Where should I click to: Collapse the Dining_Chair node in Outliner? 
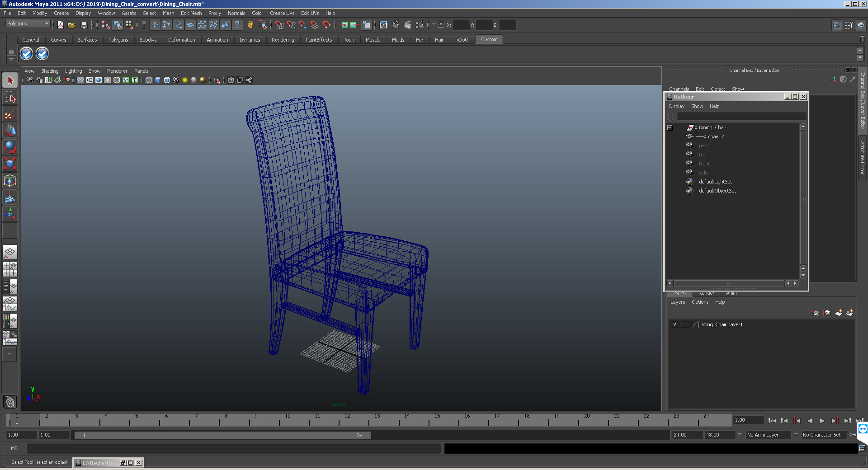tap(670, 128)
